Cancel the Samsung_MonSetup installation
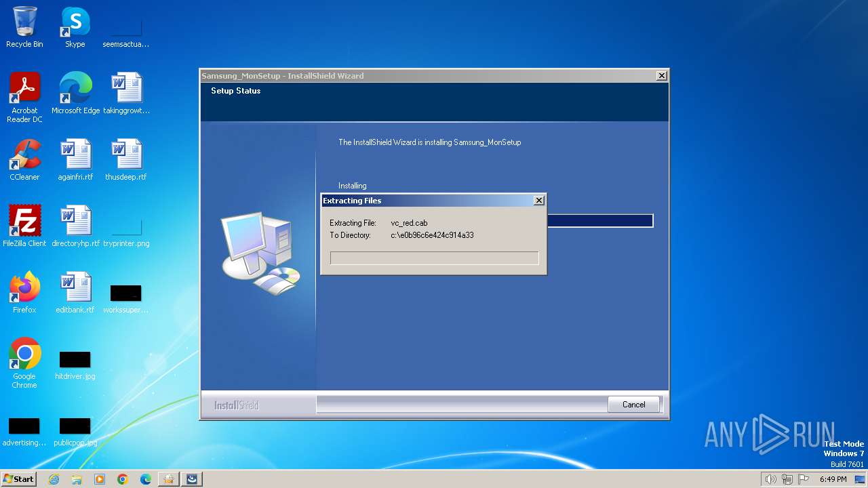Screen dimensions: 868x488 (x=634, y=405)
